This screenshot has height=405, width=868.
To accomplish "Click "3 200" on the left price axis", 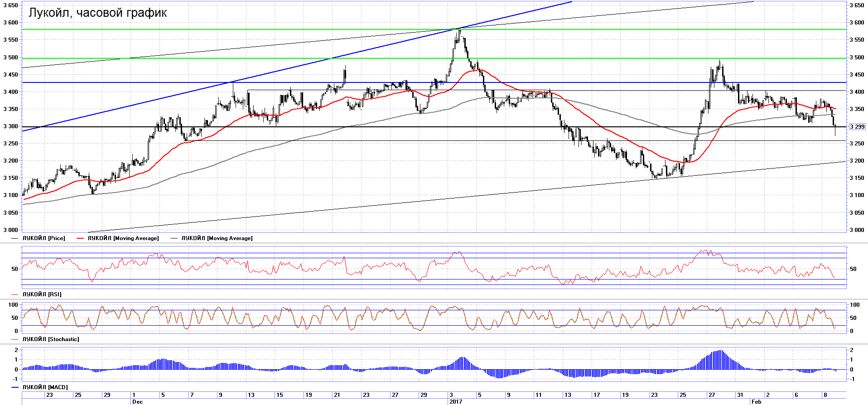I will click(10, 161).
